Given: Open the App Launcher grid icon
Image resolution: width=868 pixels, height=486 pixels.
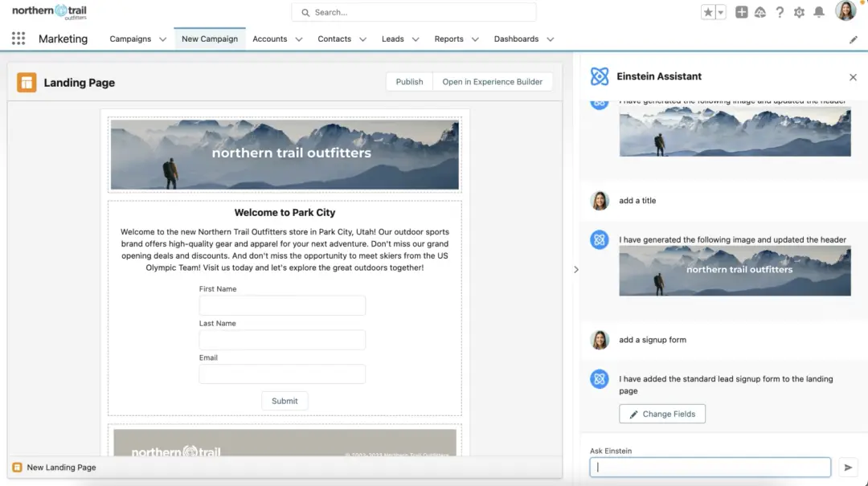Looking at the screenshot, I should 18,39.
